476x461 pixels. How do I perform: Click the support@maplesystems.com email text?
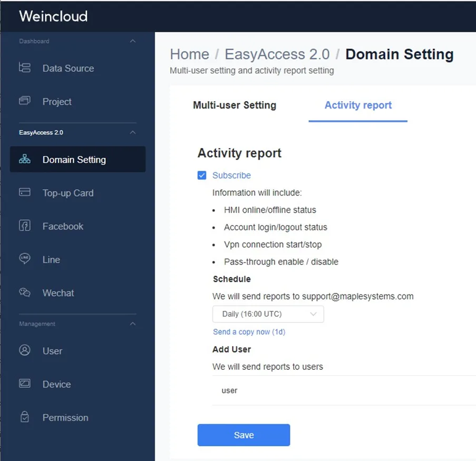click(x=358, y=296)
